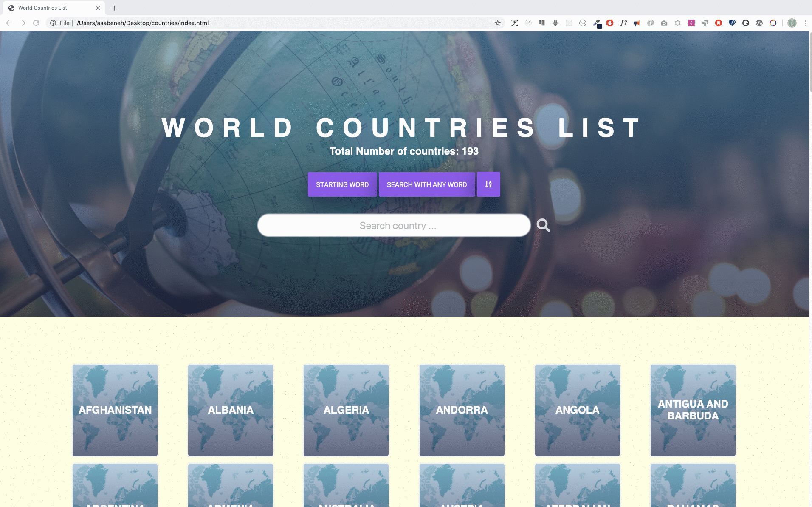Bookmark this page with the star icon
812x507 pixels.
click(498, 23)
